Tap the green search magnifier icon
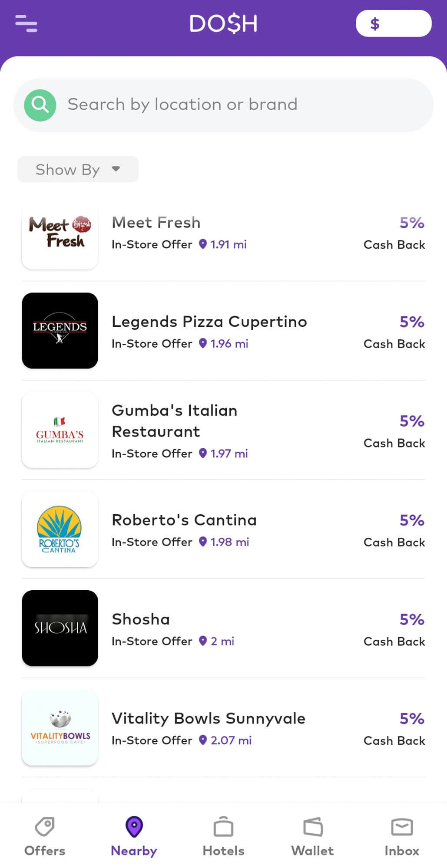447x868 pixels. point(40,105)
